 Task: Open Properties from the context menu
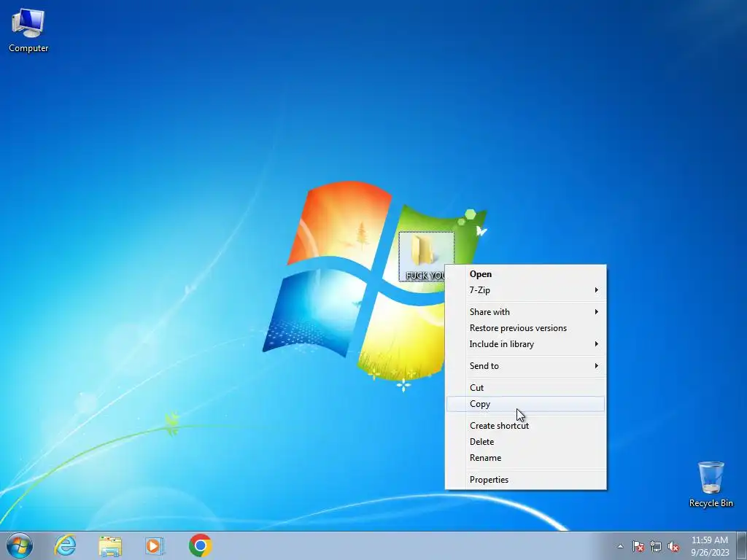tap(525, 480)
